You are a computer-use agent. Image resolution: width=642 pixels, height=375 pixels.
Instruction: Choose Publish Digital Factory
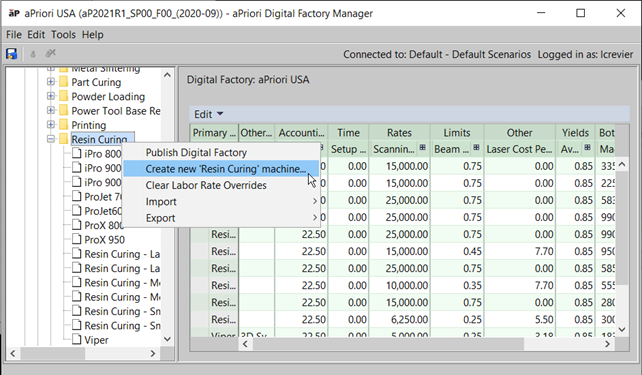221,153
